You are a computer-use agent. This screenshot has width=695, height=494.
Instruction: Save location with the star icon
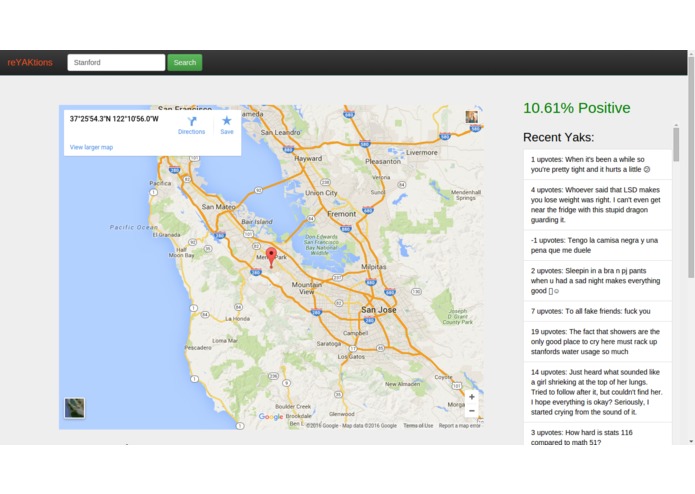tap(226, 125)
